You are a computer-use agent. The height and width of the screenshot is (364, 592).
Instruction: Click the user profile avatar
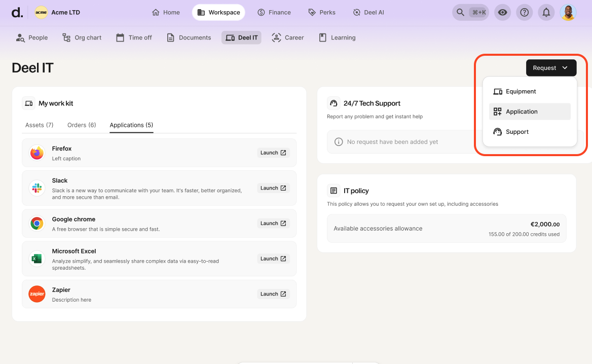pyautogui.click(x=568, y=13)
